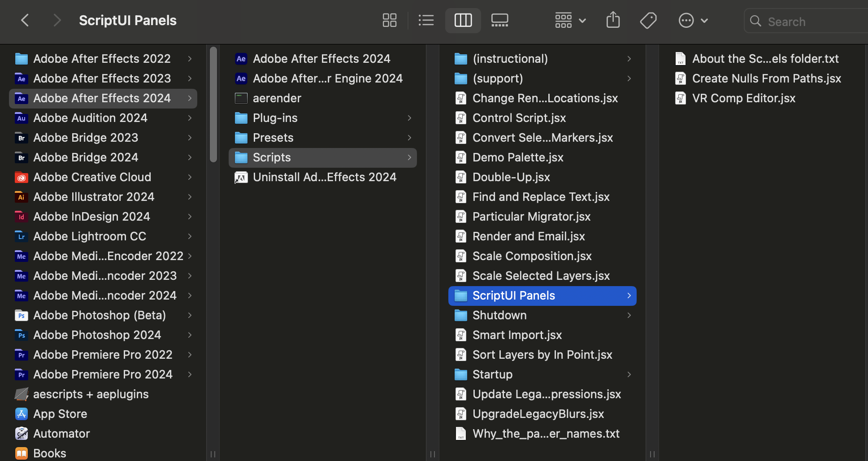
Task: Expand the Plug-ins folder chevron
Action: tap(409, 117)
